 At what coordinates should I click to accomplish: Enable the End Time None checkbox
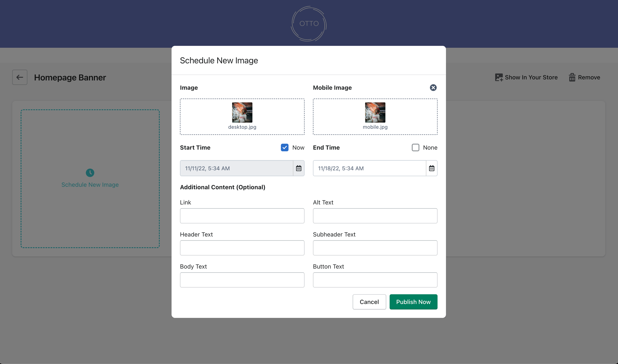(x=415, y=147)
